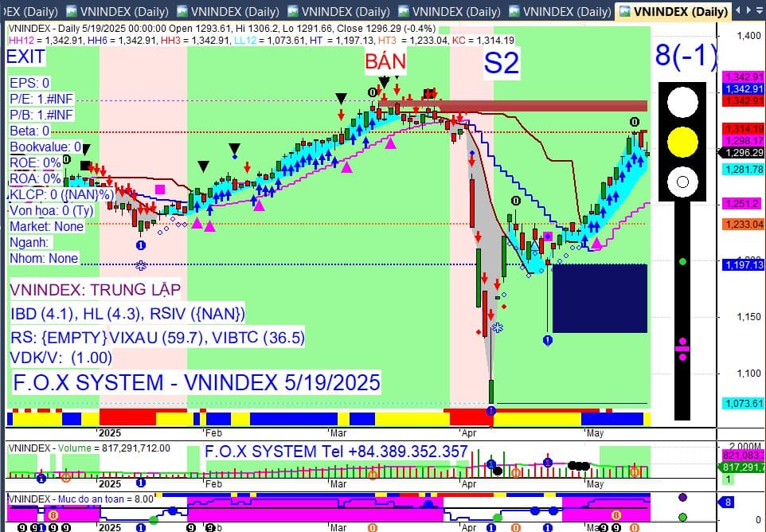Click the Nganh: line
Image resolution: width=766 pixels, height=532 pixels.
(29, 242)
